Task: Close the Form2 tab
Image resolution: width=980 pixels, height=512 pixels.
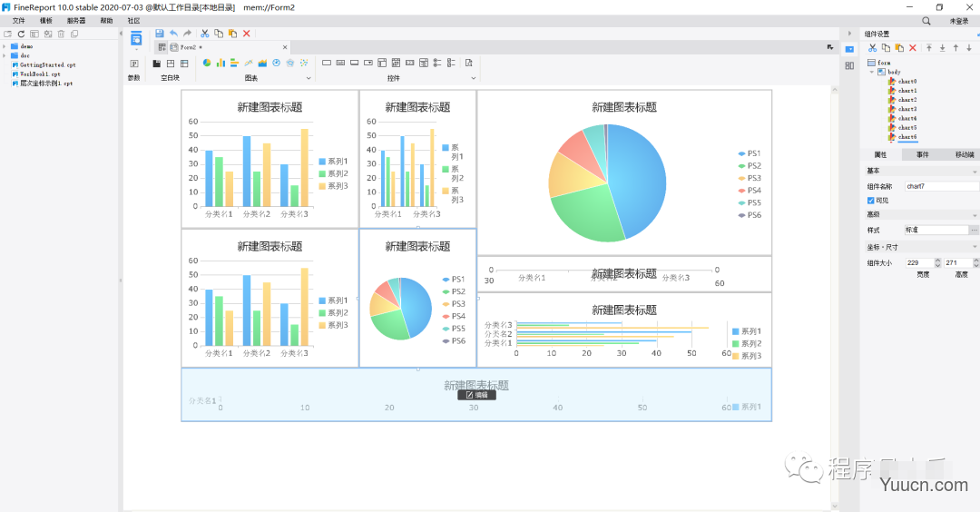Action: coord(285,47)
